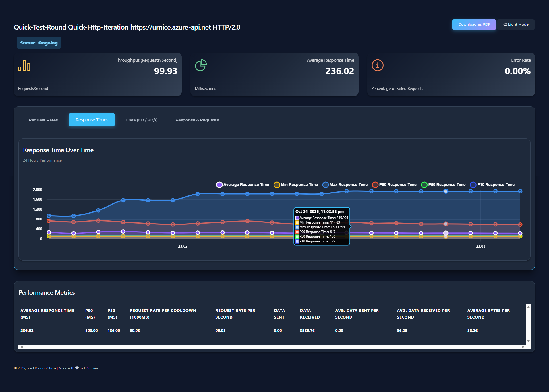The height and width of the screenshot is (392, 549).
Task: Click the Download as PDF button
Action: pyautogui.click(x=474, y=24)
